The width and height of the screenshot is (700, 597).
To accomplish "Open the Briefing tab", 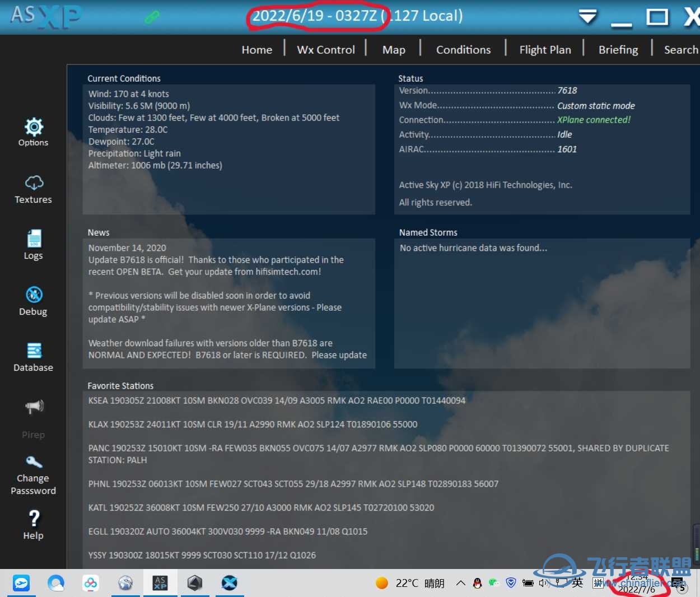I will tap(618, 50).
